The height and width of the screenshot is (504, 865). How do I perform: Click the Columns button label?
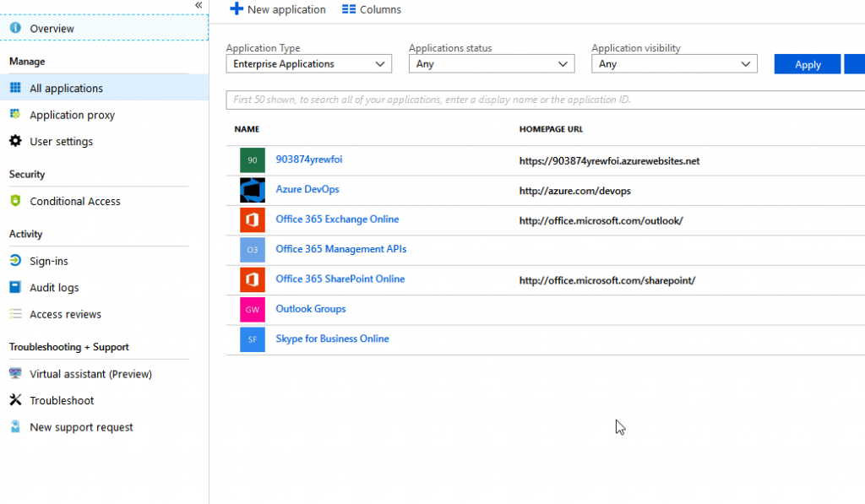click(380, 9)
